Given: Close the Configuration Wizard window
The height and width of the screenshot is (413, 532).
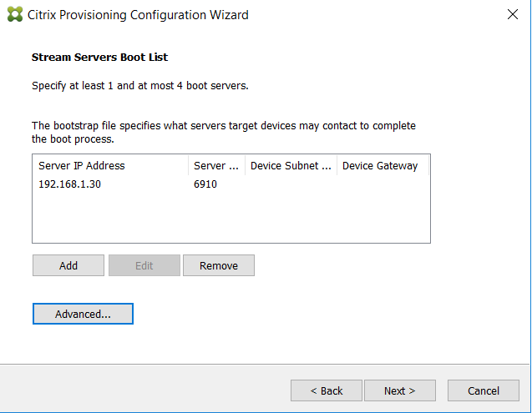Looking at the screenshot, I should click(513, 14).
